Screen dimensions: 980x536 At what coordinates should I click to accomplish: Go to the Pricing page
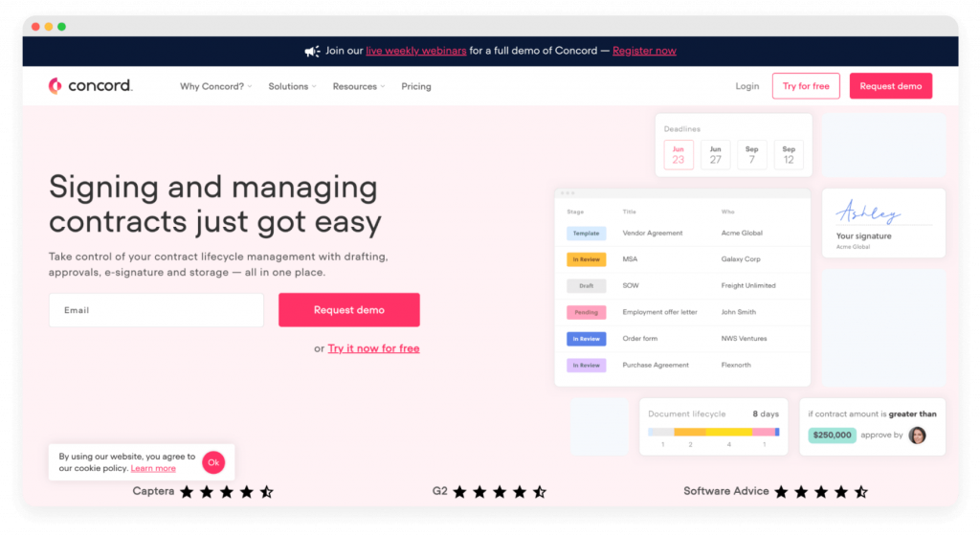pyautogui.click(x=416, y=86)
